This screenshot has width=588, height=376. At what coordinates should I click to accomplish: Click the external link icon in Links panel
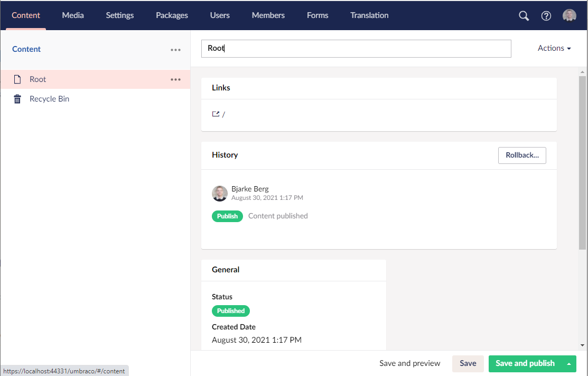pos(215,114)
